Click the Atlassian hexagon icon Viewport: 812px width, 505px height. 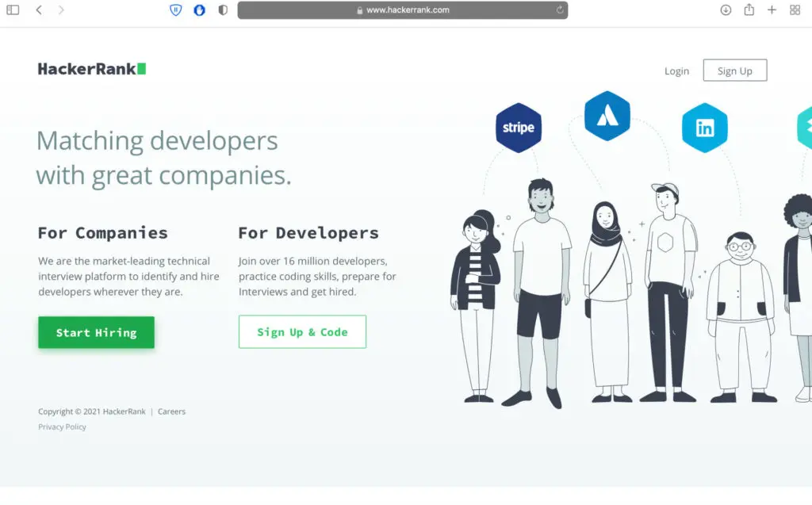(x=607, y=114)
